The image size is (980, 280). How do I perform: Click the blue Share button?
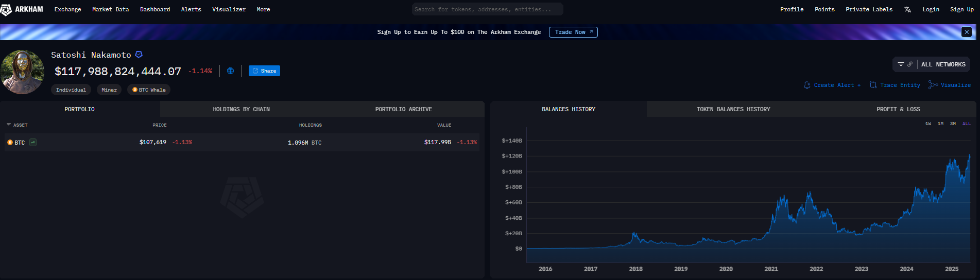(264, 71)
